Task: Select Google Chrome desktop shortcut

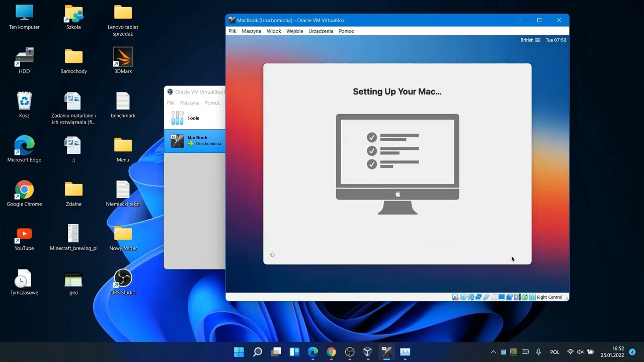Action: (x=24, y=194)
